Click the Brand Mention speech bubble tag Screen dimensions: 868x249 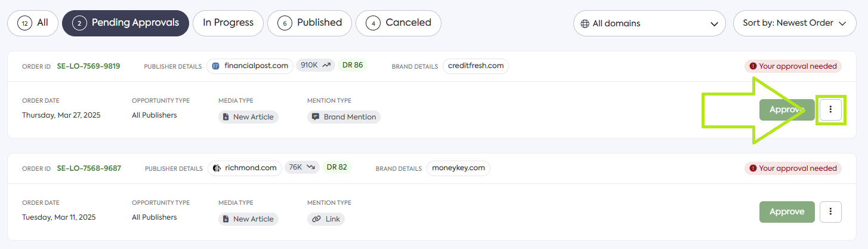click(344, 117)
